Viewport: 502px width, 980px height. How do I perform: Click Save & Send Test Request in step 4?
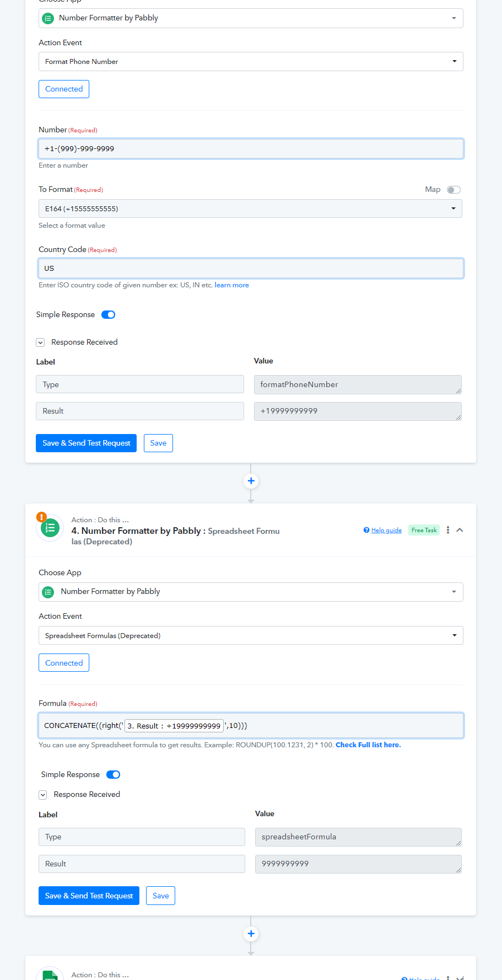coord(89,896)
